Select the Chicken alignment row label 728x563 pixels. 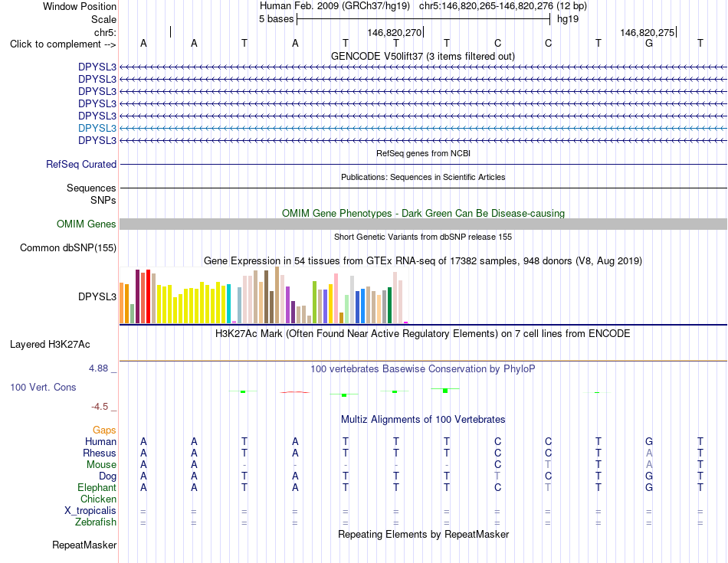tap(98, 499)
